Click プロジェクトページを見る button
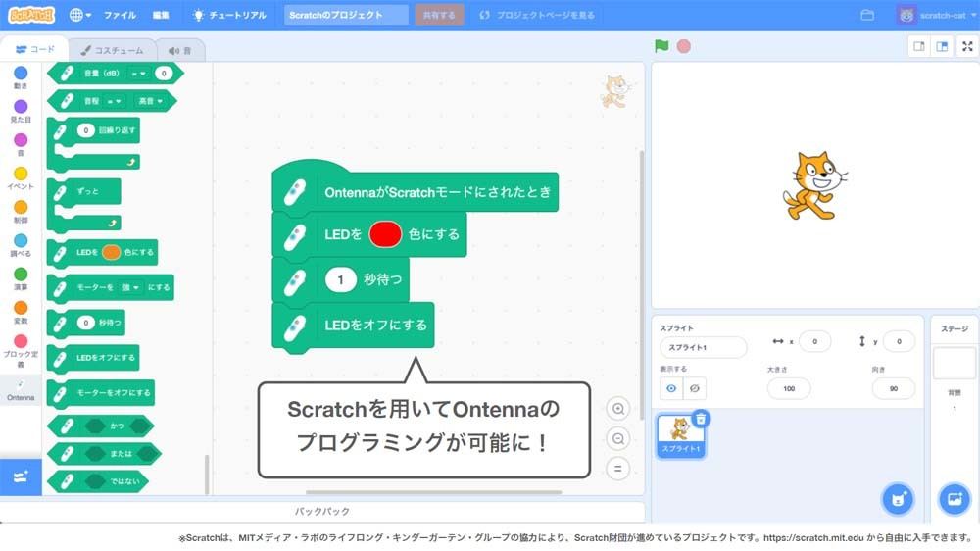980x551 pixels. coord(537,15)
